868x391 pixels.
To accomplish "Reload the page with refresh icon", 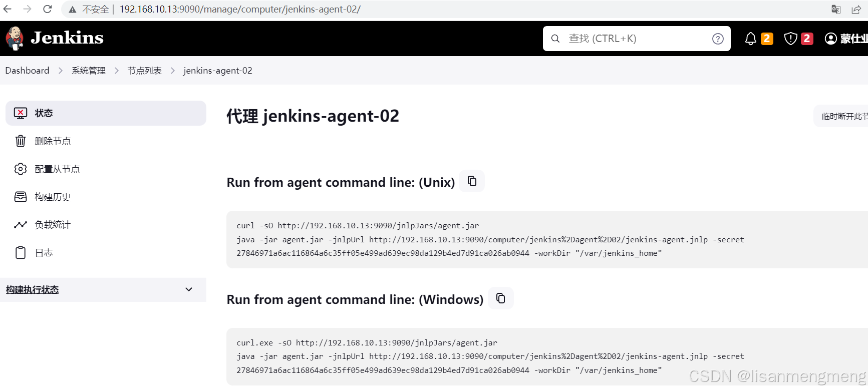I will pyautogui.click(x=48, y=9).
